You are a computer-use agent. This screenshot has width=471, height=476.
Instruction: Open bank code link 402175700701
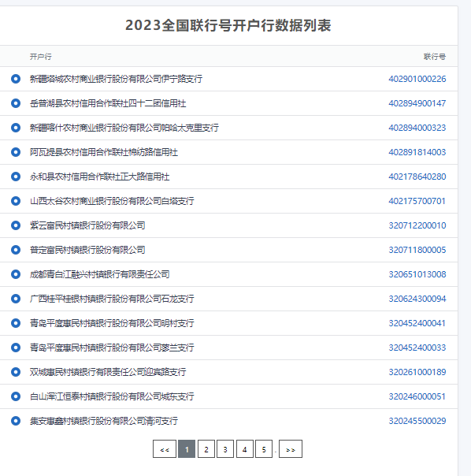click(417, 201)
